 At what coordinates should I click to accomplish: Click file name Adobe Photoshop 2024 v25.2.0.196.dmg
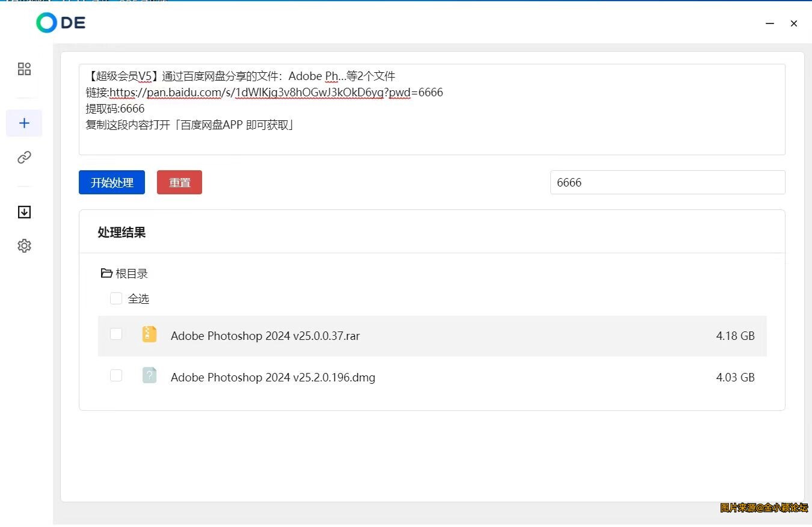(273, 377)
